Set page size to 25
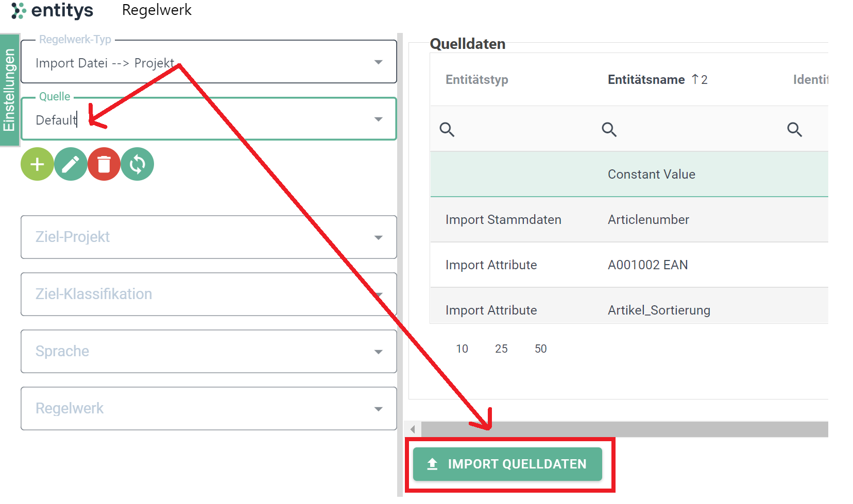 click(x=501, y=349)
